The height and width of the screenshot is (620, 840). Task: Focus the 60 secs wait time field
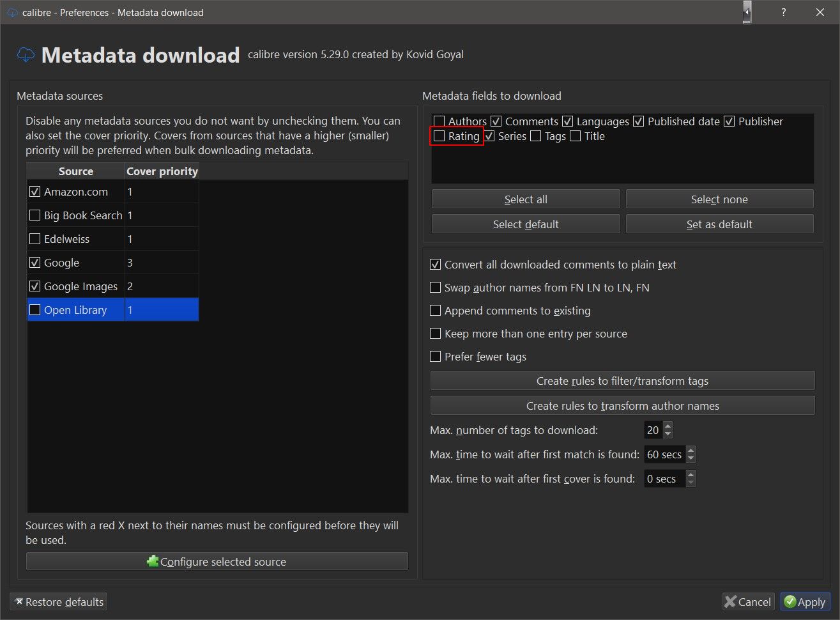coord(664,454)
